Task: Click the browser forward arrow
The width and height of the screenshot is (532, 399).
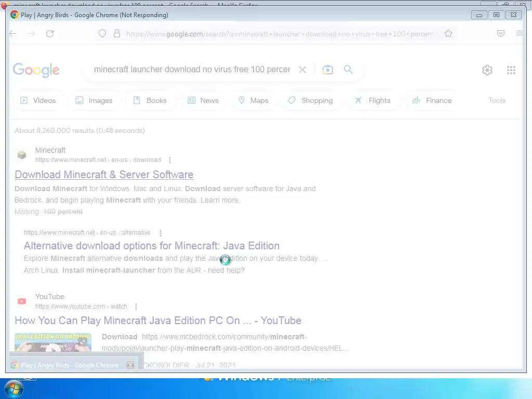Action: (x=31, y=34)
